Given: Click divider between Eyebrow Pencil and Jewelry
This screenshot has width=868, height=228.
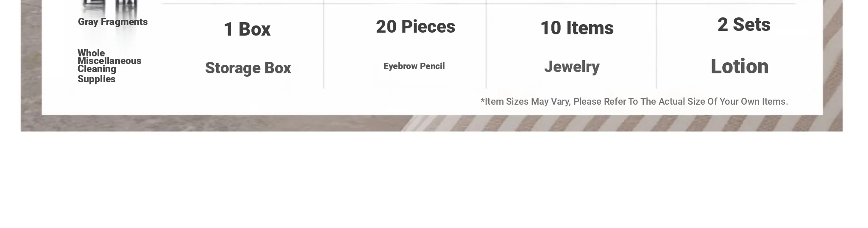Looking at the screenshot, I should [487, 44].
